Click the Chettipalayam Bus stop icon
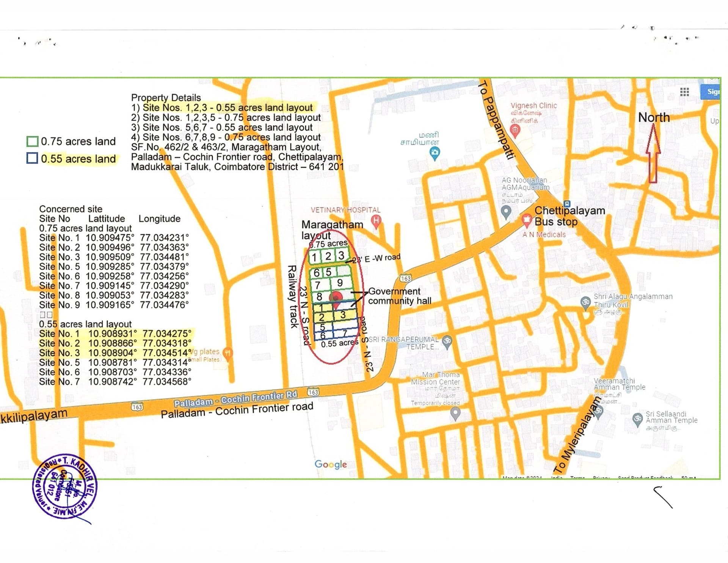The height and width of the screenshot is (563, 728). click(567, 204)
